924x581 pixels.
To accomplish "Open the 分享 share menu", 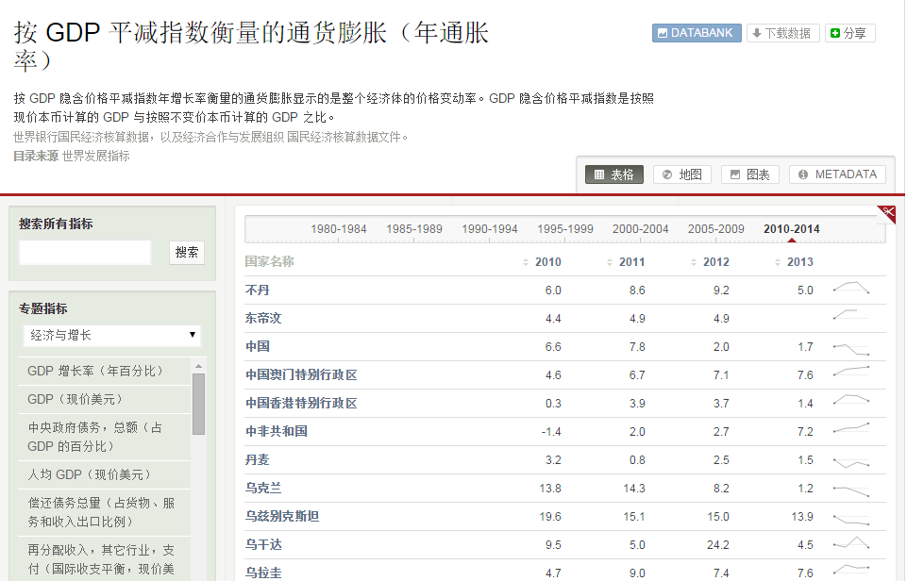I will pos(849,33).
